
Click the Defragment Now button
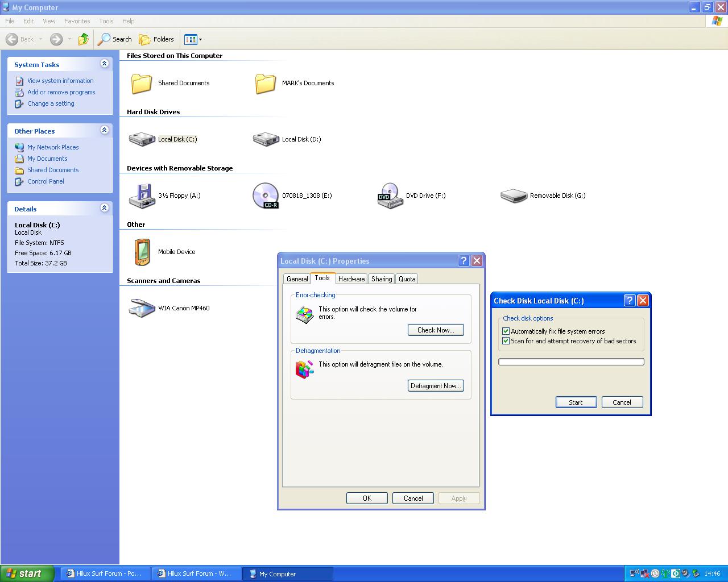pyautogui.click(x=436, y=386)
